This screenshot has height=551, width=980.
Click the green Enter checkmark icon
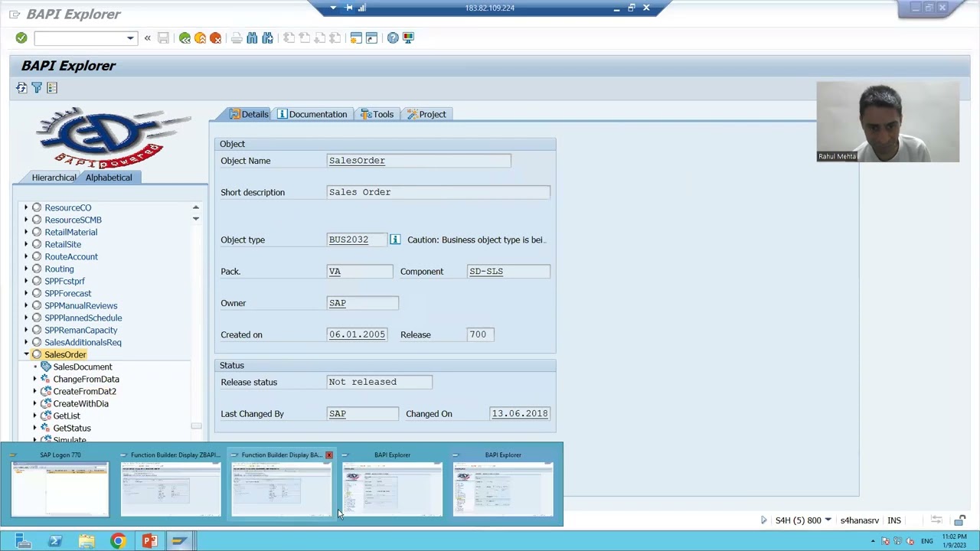[x=21, y=37]
